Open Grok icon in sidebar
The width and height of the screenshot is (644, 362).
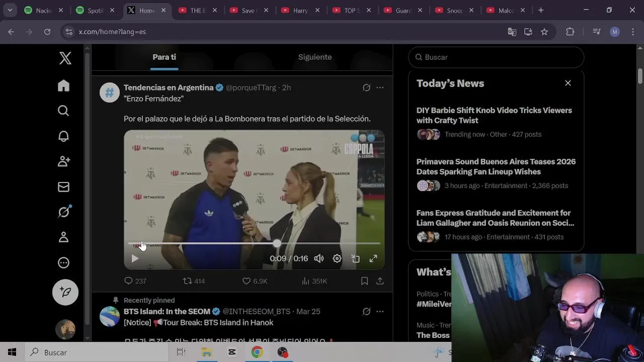(x=63, y=212)
